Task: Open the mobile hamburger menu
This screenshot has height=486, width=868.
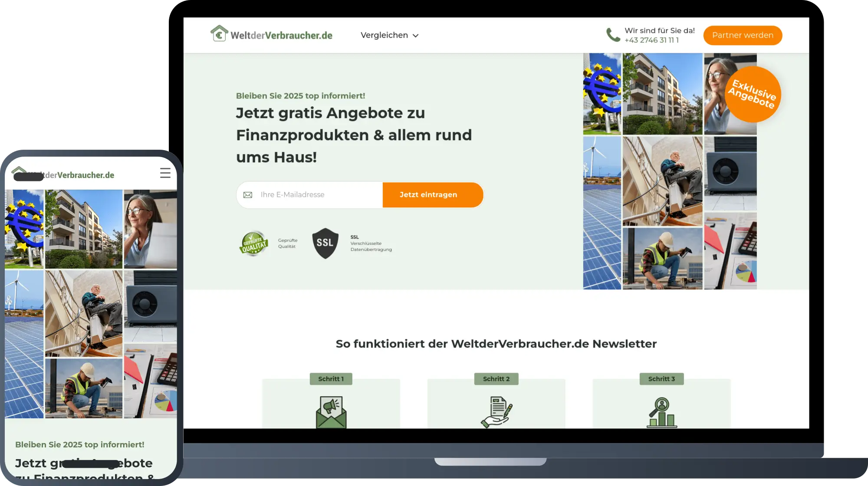Action: click(x=165, y=173)
